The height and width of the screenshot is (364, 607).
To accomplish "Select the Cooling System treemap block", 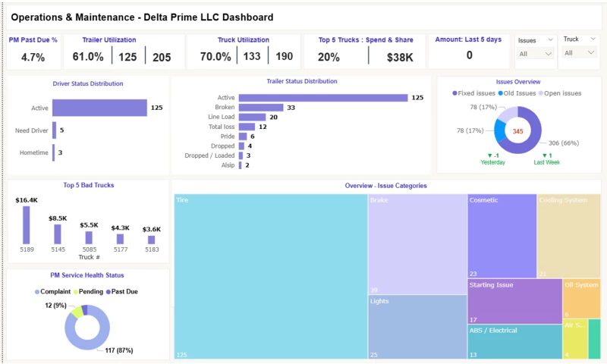I will [x=568, y=236].
